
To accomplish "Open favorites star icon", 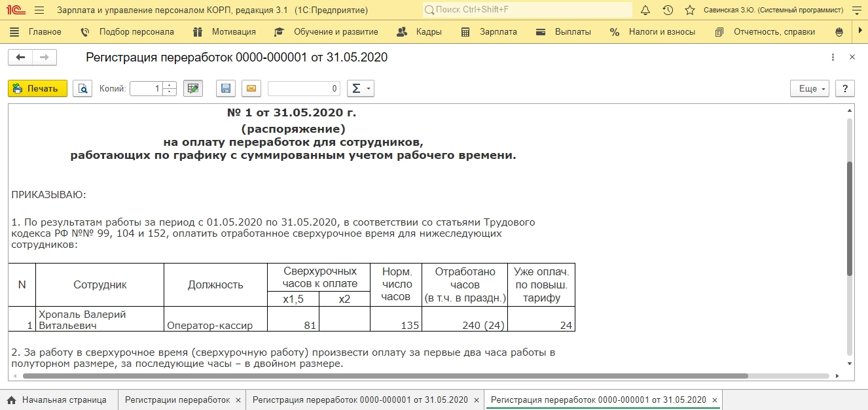I will click(x=689, y=10).
